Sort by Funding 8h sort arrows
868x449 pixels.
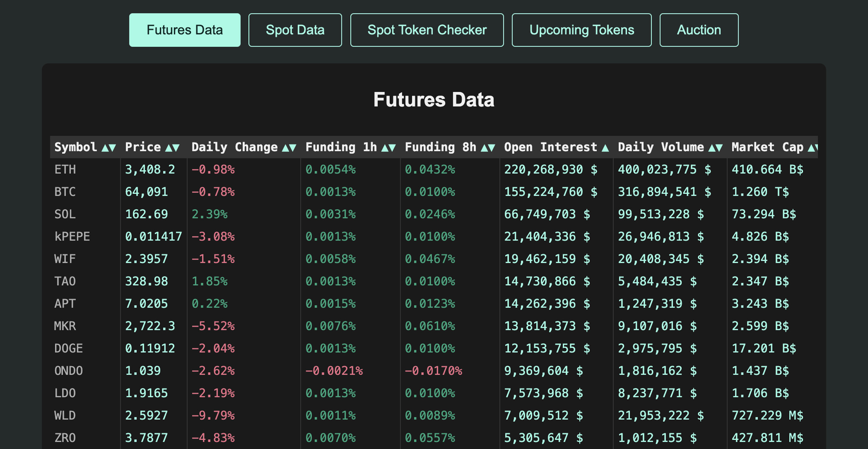pos(488,148)
